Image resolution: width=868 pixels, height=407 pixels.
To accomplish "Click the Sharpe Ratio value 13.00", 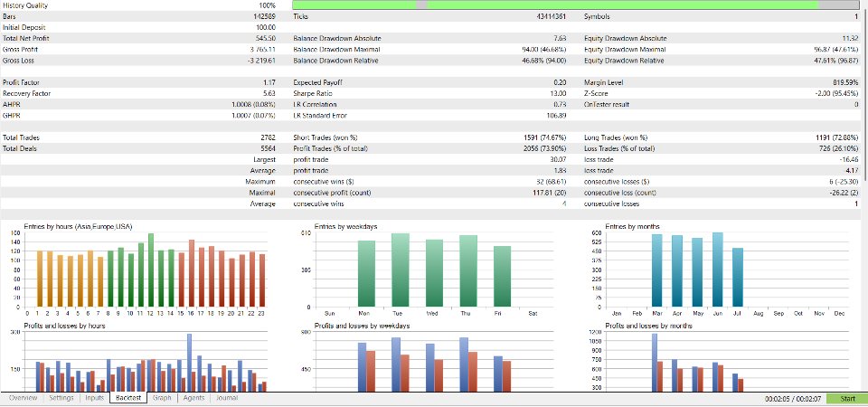I will pos(558,93).
